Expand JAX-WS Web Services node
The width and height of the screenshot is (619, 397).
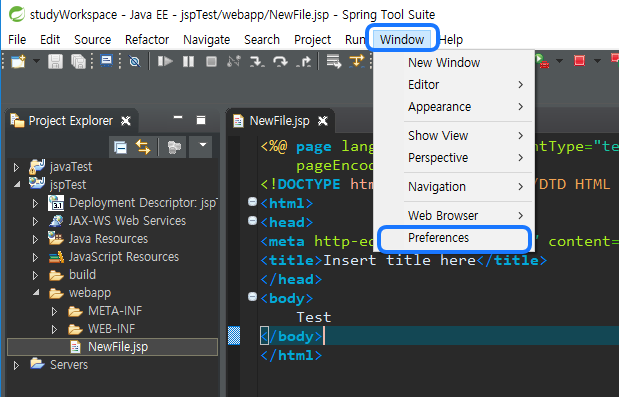click(x=35, y=221)
